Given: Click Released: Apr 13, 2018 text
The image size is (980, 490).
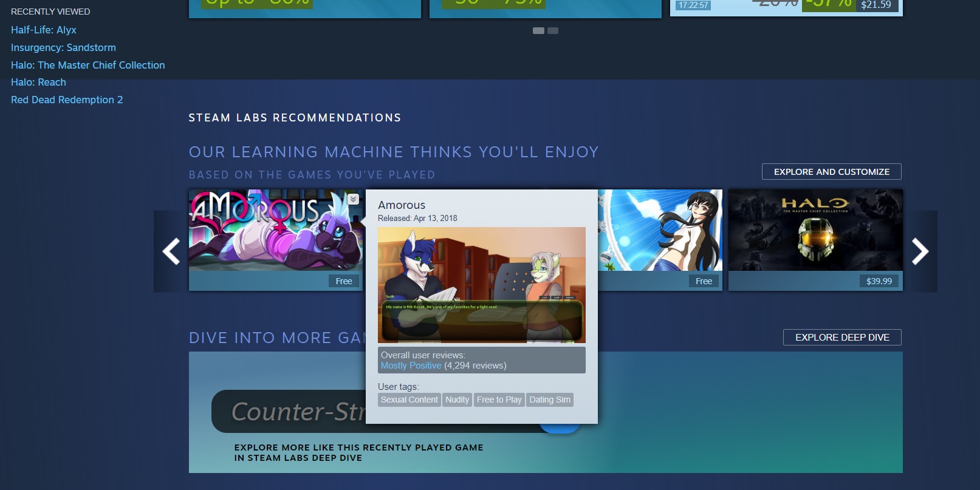Looking at the screenshot, I should coord(417,218).
